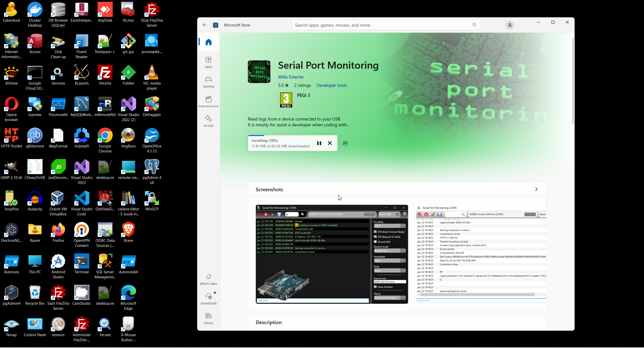This screenshot has height=348, width=644.
Task: Expand the Screenshots section chevron
Action: pos(536,189)
